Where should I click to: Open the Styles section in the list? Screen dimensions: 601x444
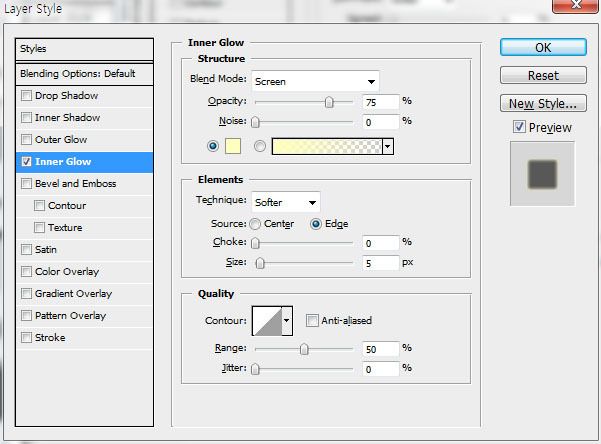coord(84,49)
